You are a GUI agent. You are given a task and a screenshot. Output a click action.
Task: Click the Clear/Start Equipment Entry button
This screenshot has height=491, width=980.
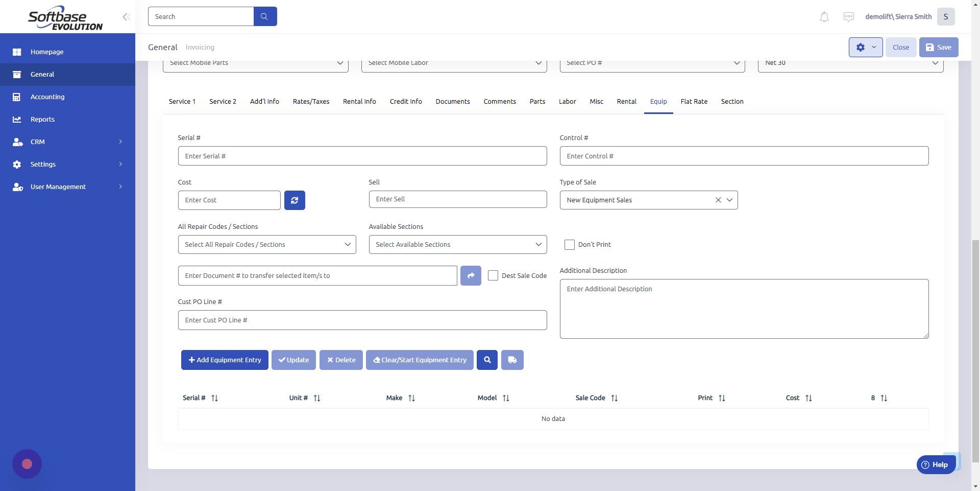click(x=420, y=360)
